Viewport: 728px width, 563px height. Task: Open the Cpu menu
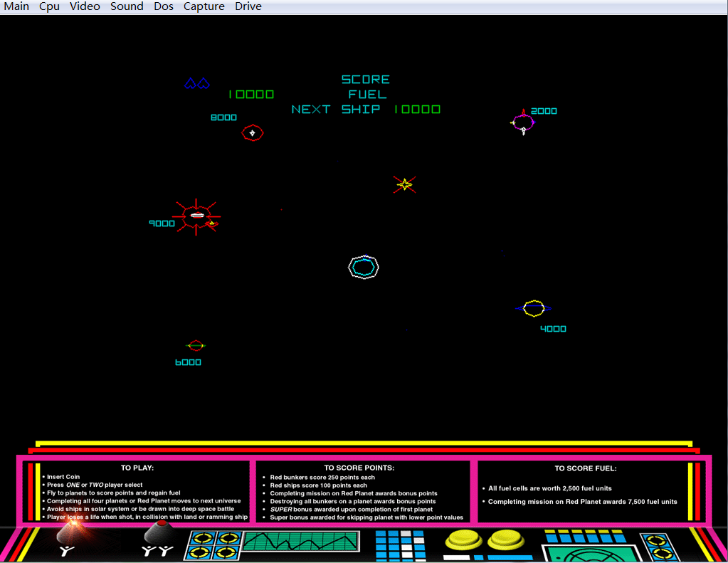coord(49,6)
